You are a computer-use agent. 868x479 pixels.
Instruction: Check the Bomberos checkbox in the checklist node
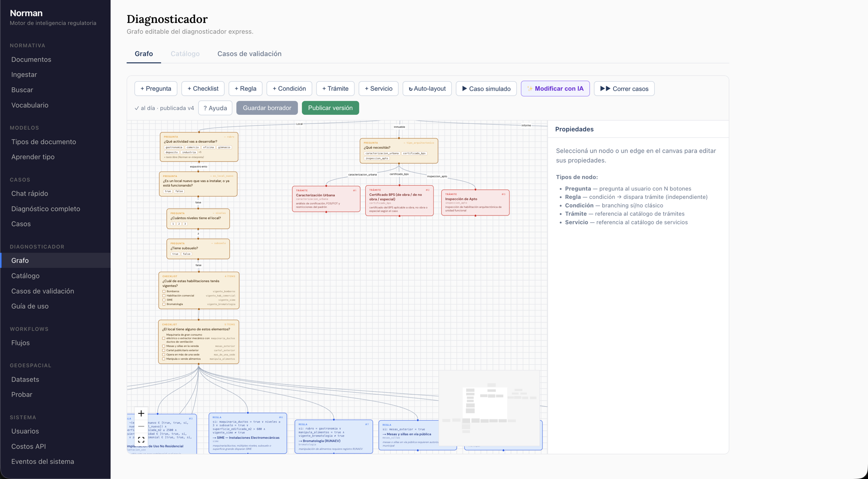tap(164, 291)
